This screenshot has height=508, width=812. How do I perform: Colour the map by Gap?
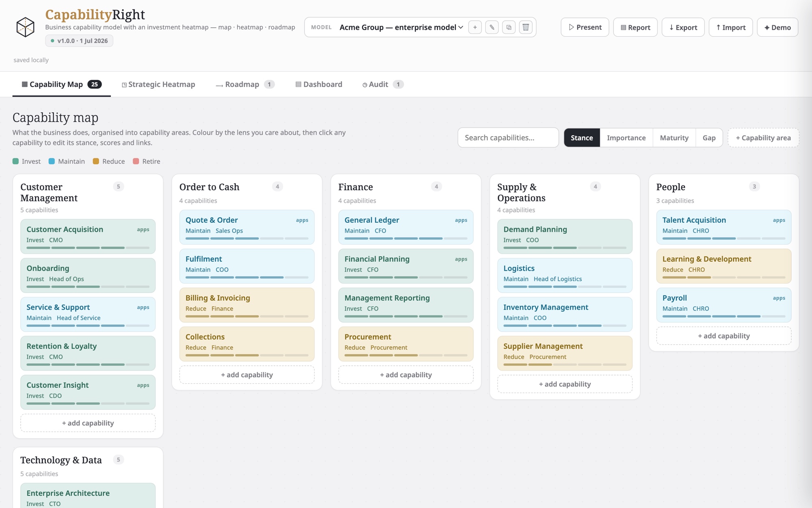tap(709, 137)
